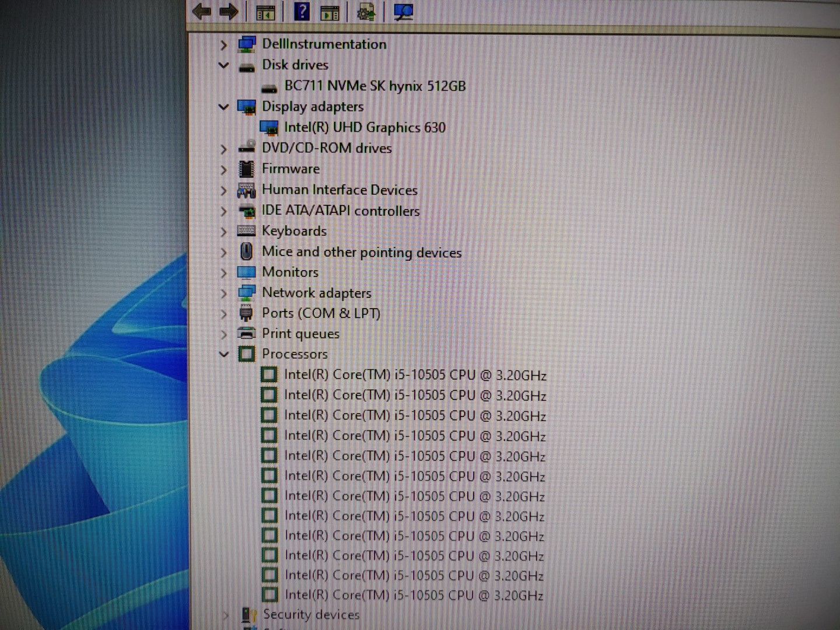Expand the DellInstrumentation node

click(x=223, y=45)
